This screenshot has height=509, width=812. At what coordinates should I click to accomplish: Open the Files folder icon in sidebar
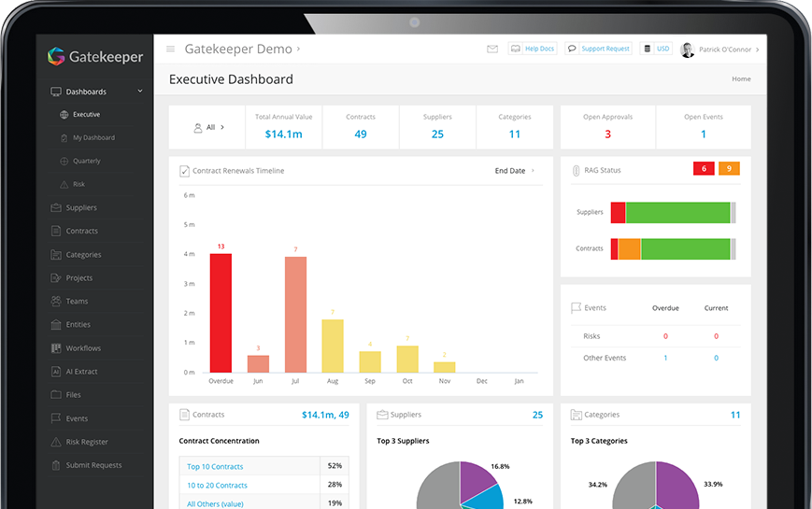pos(56,395)
